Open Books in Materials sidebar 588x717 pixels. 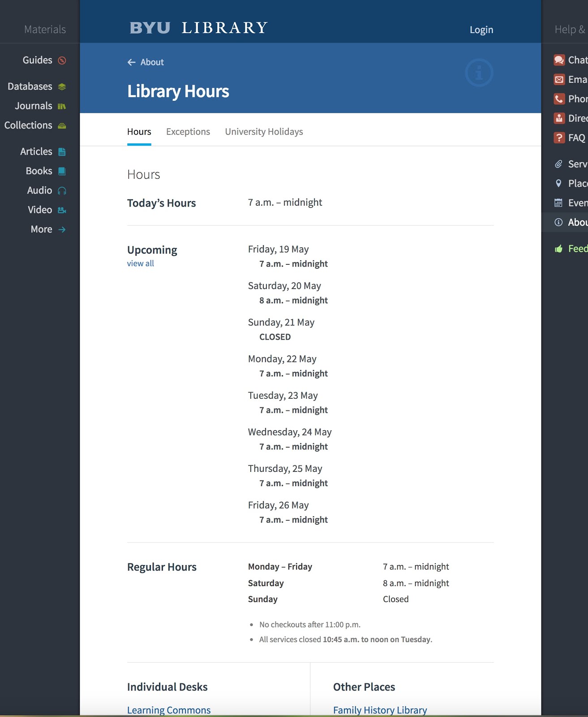tap(39, 171)
